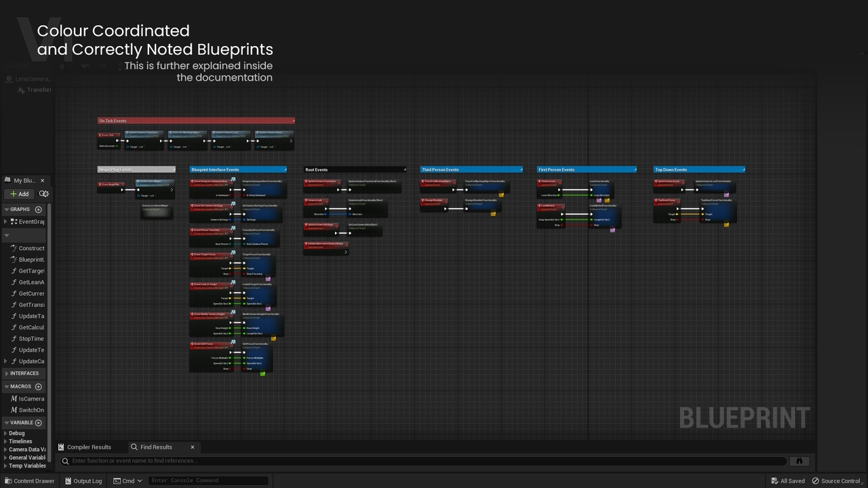
Task: Close the Find Results tab
Action: [x=193, y=447]
